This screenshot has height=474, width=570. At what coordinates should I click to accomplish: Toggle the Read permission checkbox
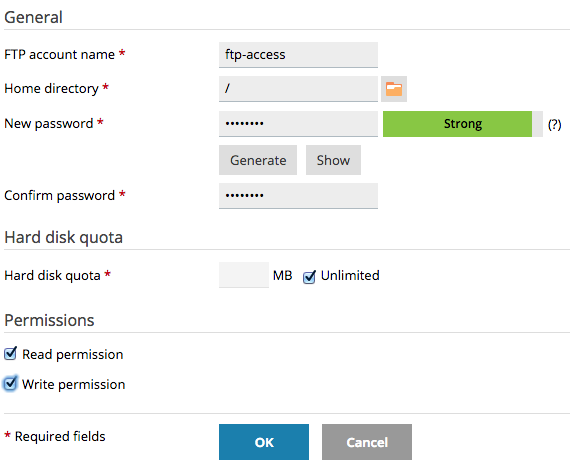(10, 354)
